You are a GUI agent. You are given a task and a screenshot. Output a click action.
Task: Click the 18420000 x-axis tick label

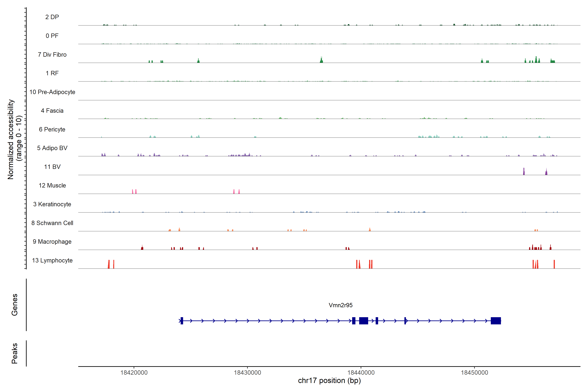pyautogui.click(x=134, y=373)
